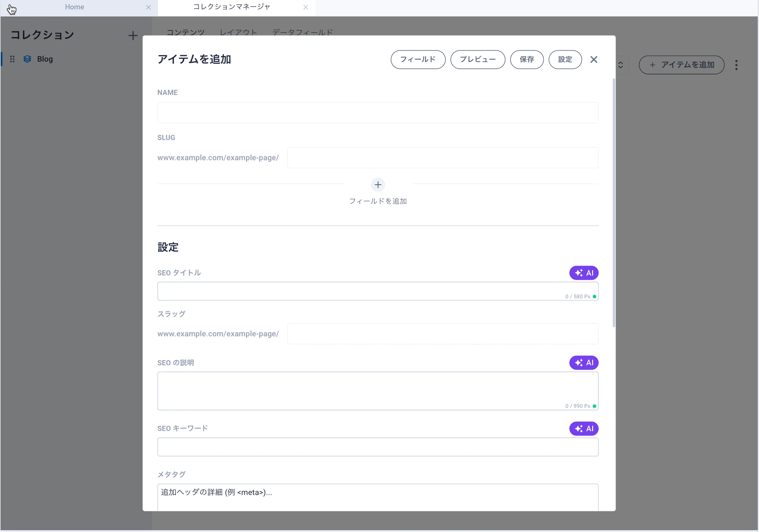Focus the SEO の説明 text area
The width and height of the screenshot is (759, 532).
pos(378,391)
